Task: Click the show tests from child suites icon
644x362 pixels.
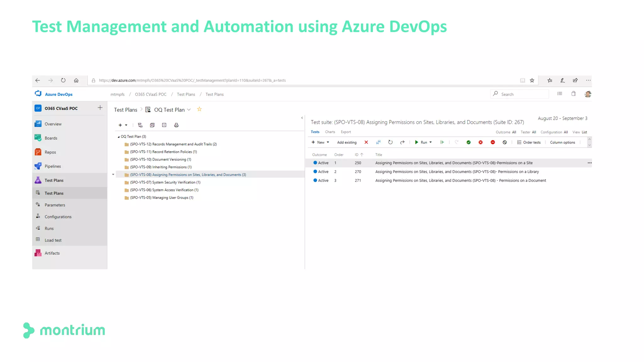Action: point(140,125)
